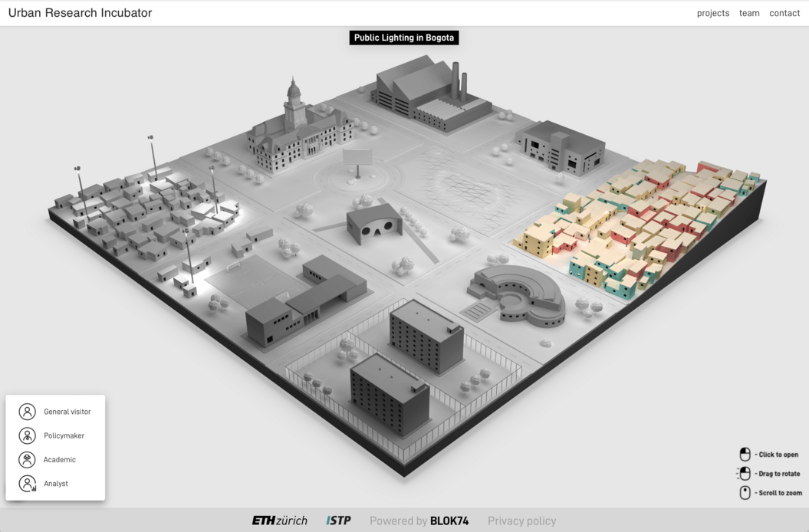This screenshot has width=809, height=532.
Task: Select the Policymaker label
Action: coord(64,435)
